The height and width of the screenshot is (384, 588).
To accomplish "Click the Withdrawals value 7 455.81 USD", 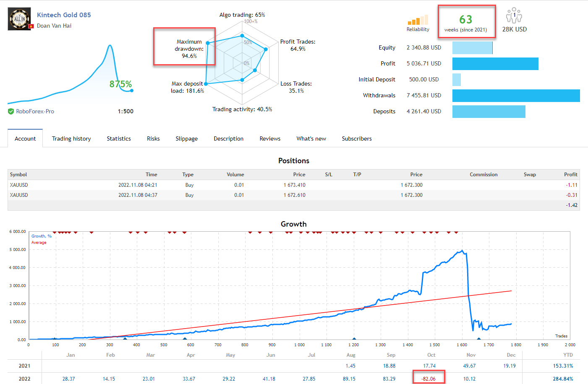I will [424, 96].
